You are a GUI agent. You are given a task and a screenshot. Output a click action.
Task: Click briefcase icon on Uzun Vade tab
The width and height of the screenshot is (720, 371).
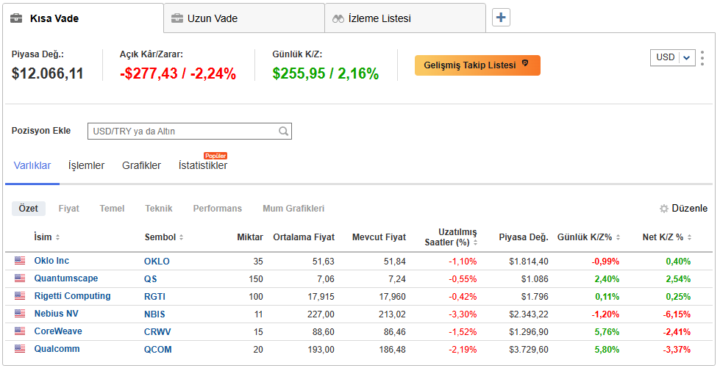click(177, 18)
